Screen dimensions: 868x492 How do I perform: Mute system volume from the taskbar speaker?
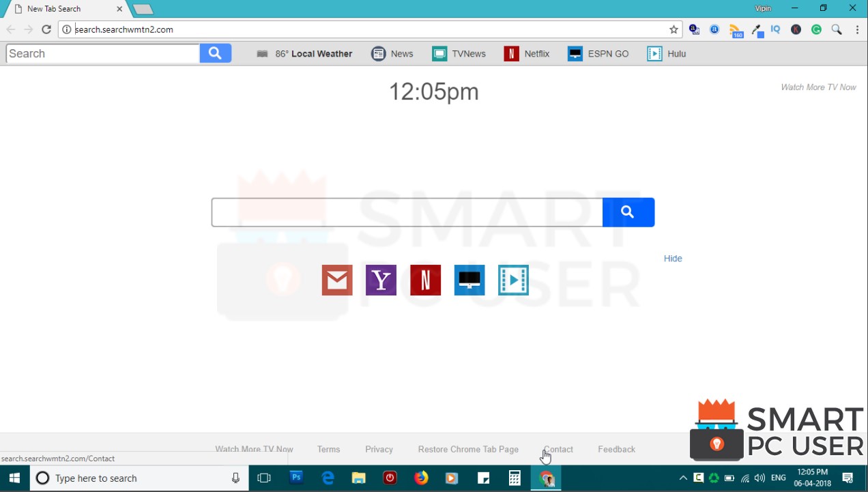tap(759, 478)
